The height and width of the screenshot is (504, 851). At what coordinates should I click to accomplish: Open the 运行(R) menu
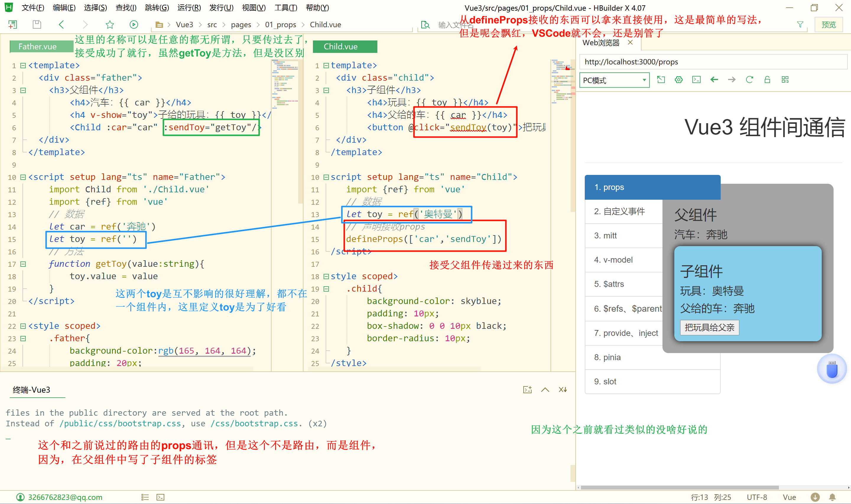pos(189,7)
